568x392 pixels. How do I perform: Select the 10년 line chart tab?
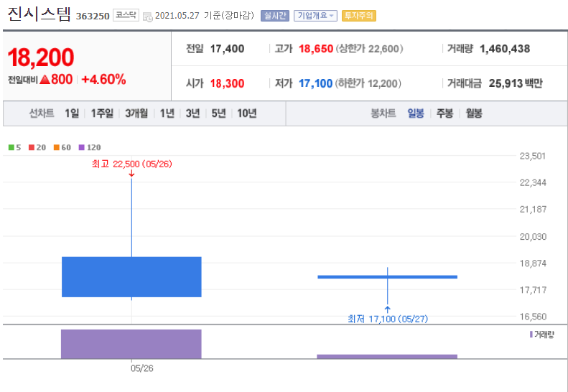(247, 113)
